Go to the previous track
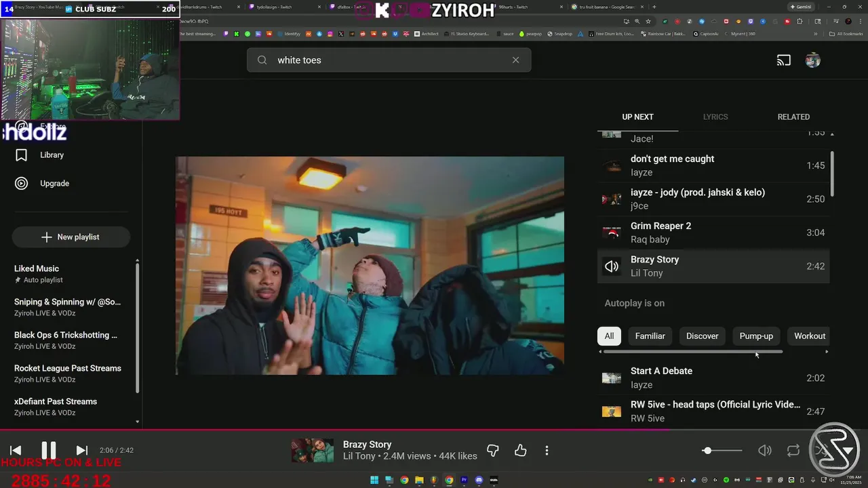 point(16,450)
